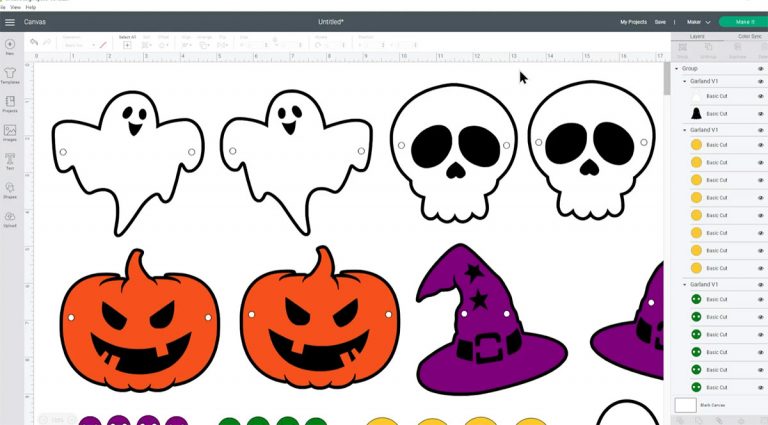Collapse the Garland V1 group with yellow circles
This screenshot has height=425, width=768.
coord(685,130)
